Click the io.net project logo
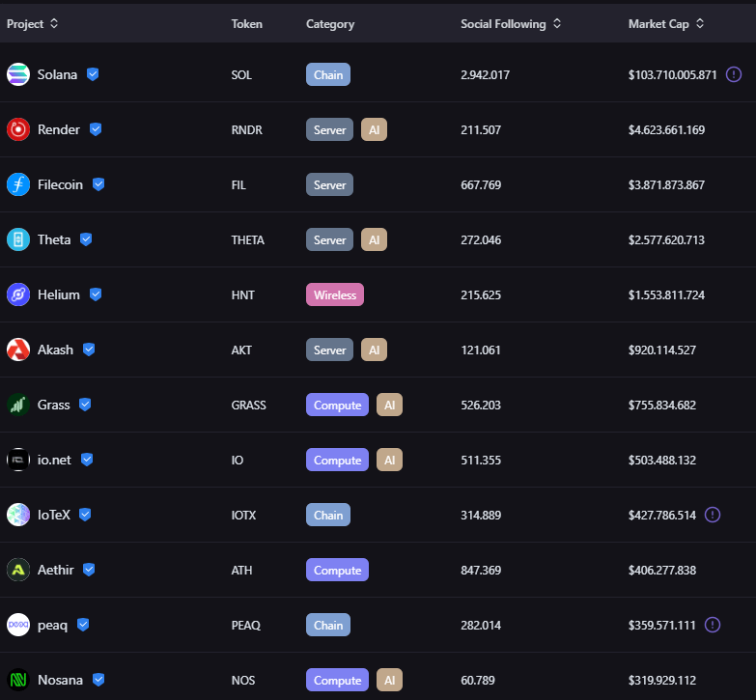 coord(18,460)
